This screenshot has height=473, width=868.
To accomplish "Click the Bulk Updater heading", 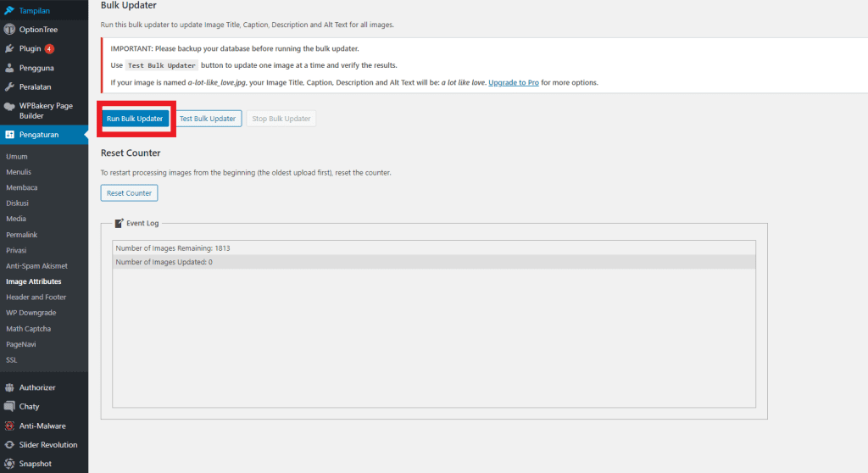I will point(129,6).
